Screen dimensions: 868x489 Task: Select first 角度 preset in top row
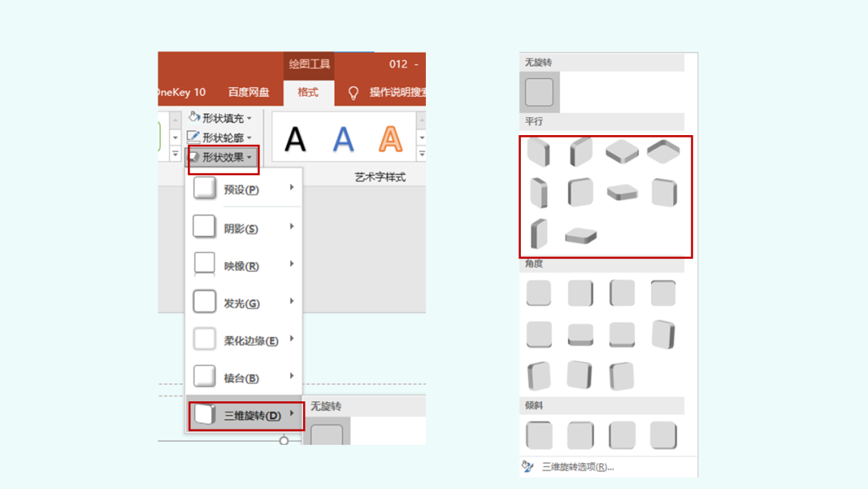pos(538,293)
